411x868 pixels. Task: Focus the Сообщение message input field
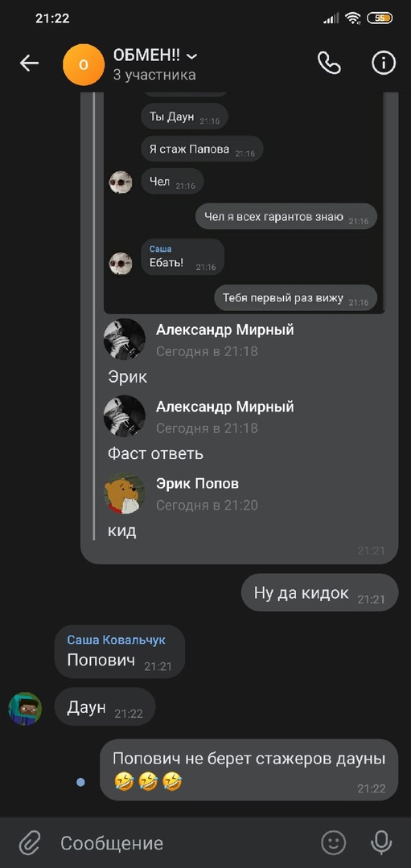pos(183,843)
